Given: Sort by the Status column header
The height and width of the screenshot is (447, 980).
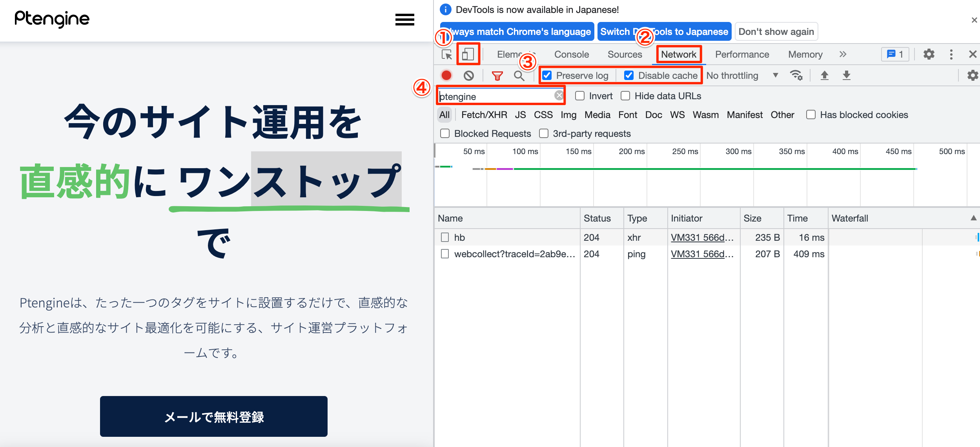Looking at the screenshot, I should (602, 218).
